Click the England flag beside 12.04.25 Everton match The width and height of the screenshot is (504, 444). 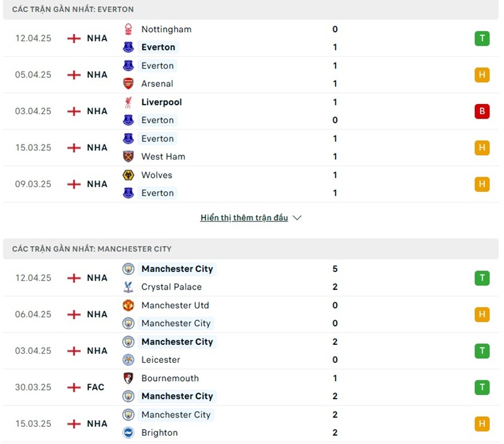(74, 38)
